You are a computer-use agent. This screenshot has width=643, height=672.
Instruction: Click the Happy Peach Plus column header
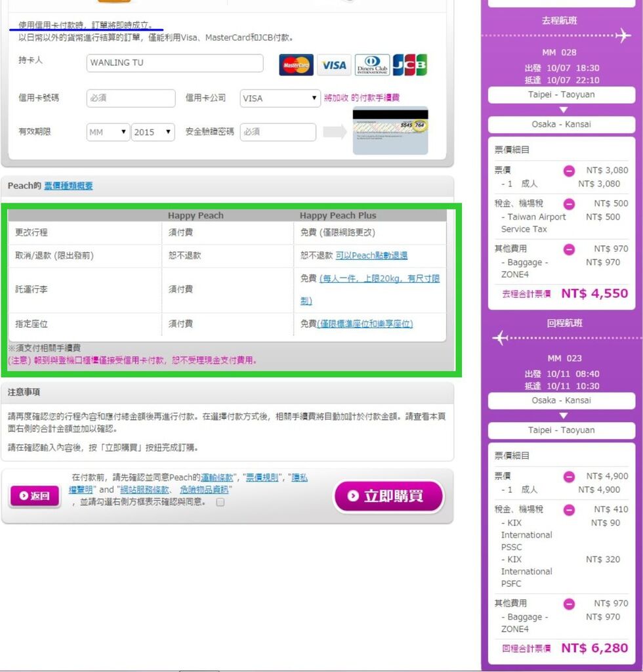click(x=338, y=215)
